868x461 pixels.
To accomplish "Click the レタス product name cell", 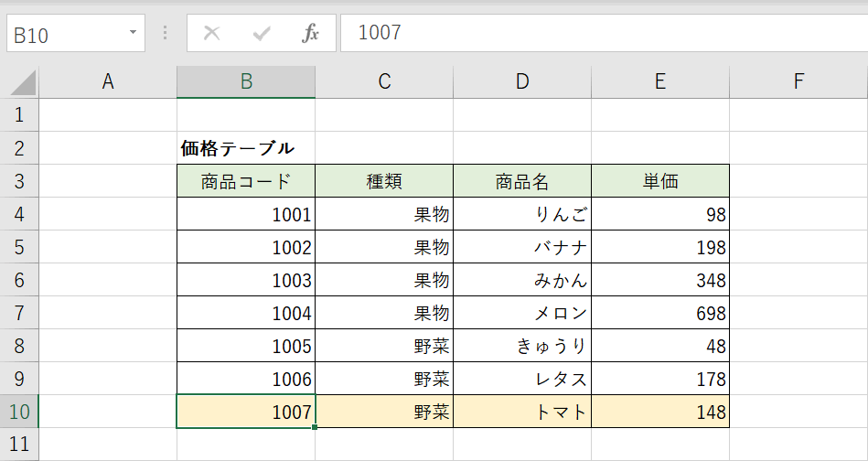I will pyautogui.click(x=522, y=379).
